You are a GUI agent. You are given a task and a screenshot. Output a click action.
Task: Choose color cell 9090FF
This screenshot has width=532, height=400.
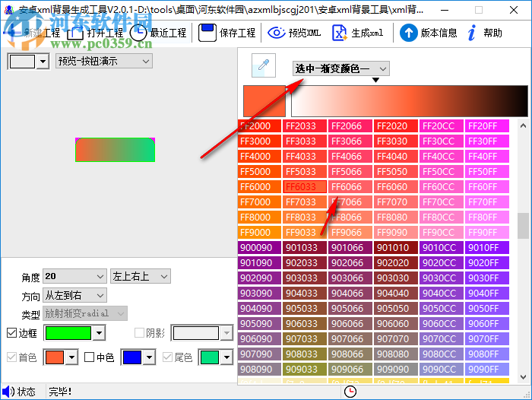(x=487, y=369)
